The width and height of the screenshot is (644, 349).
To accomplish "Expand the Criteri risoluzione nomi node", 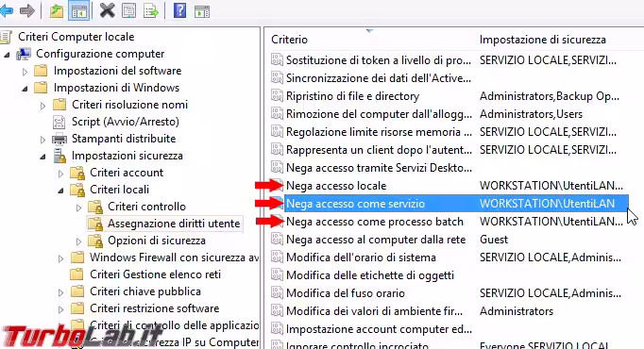I will click(42, 106).
